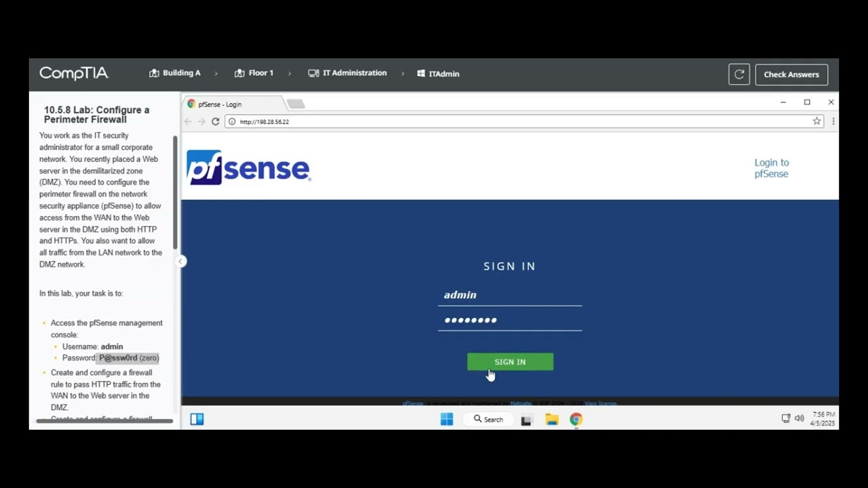Click the Check Answers button
Screen dimensions: 868x488
coord(791,75)
